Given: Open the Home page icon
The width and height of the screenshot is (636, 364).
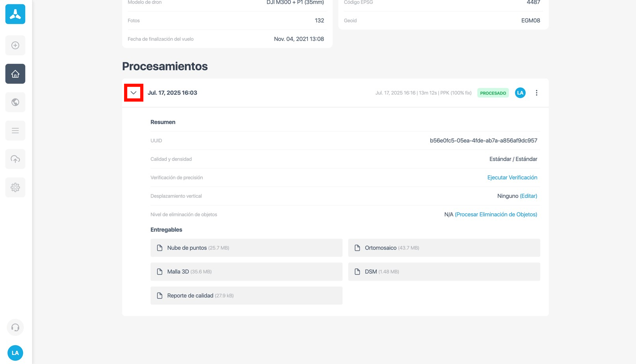Looking at the screenshot, I should (15, 74).
